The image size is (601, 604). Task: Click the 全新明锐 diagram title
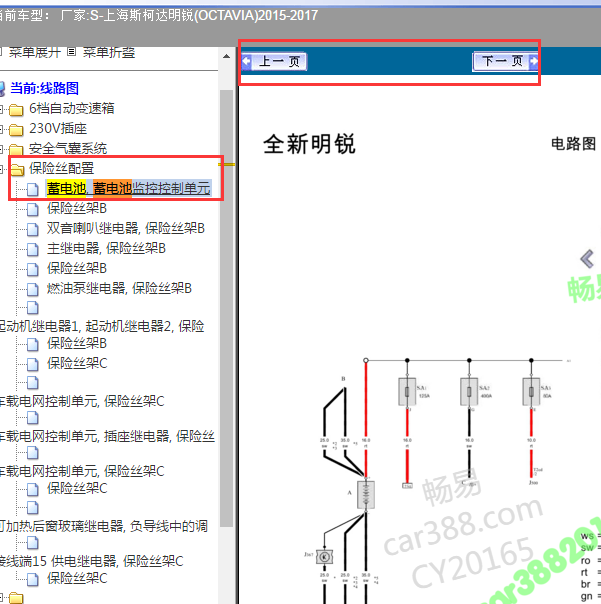click(309, 144)
